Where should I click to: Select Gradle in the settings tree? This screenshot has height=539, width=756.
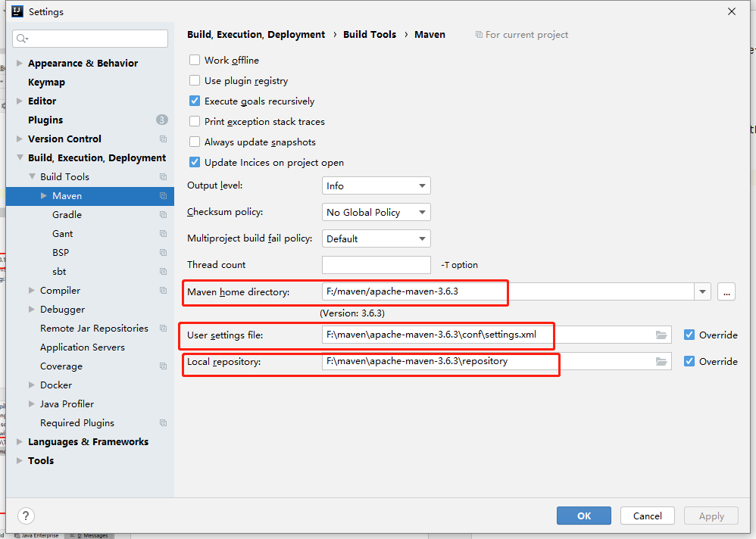68,214
